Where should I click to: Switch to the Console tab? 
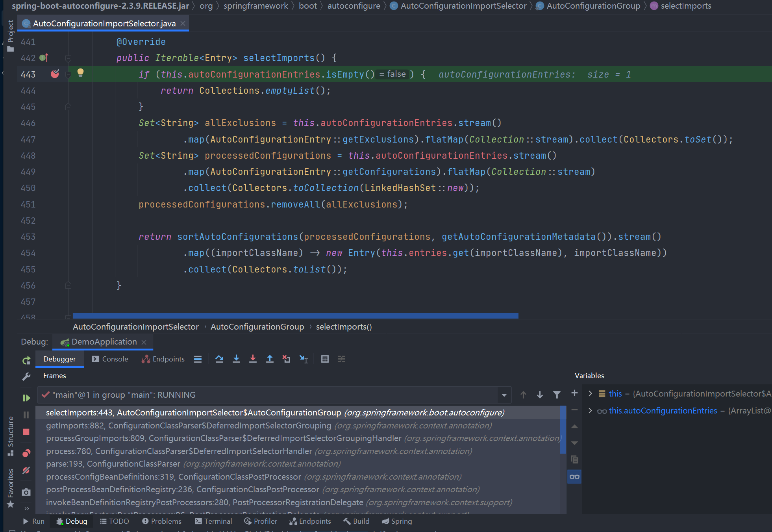point(110,359)
